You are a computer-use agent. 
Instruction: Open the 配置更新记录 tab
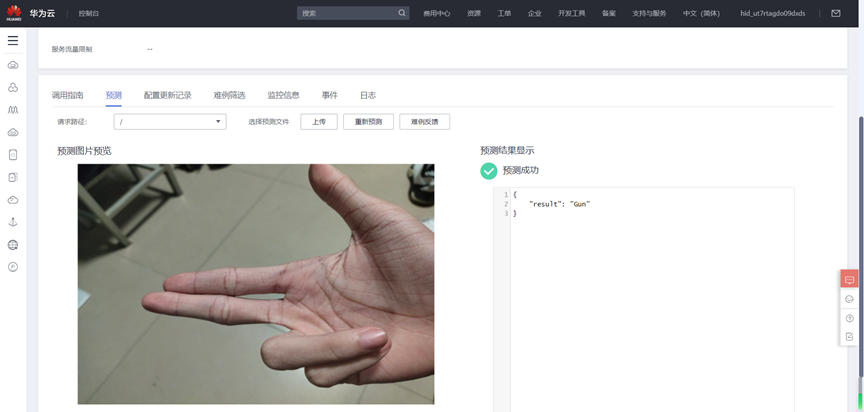[168, 95]
